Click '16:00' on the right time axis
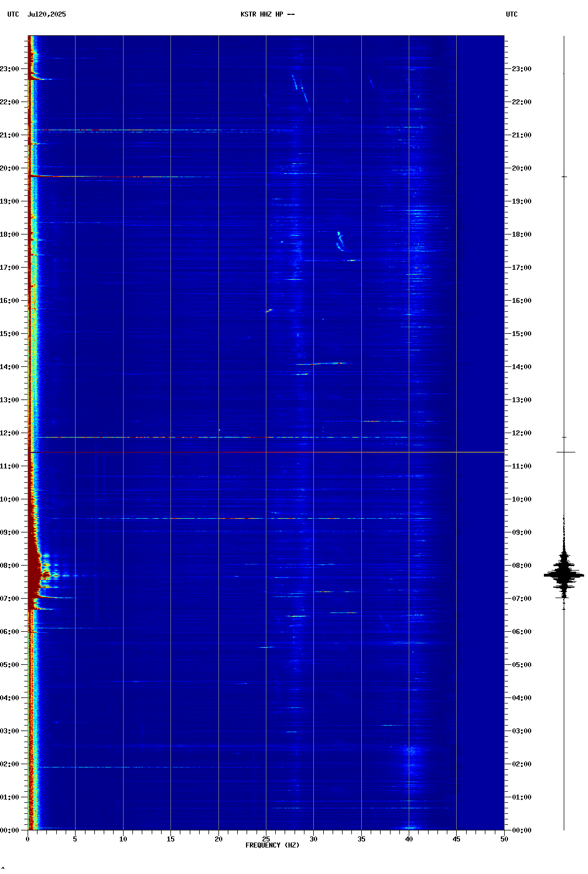588x874 pixels. point(522,301)
